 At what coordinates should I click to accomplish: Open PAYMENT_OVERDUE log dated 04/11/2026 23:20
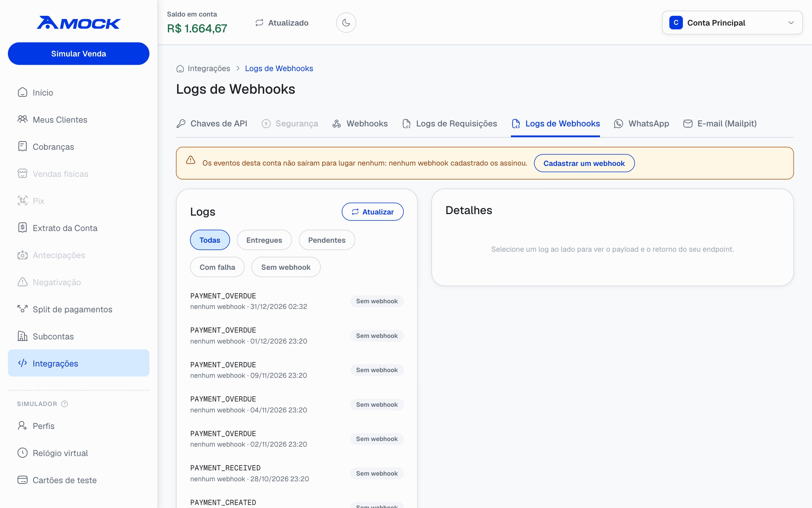click(x=297, y=405)
